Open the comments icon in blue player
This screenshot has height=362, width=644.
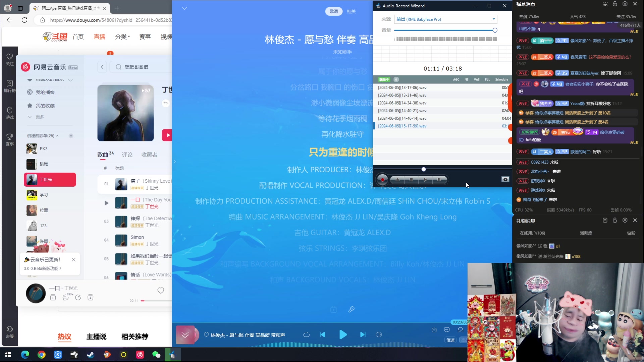point(447,330)
